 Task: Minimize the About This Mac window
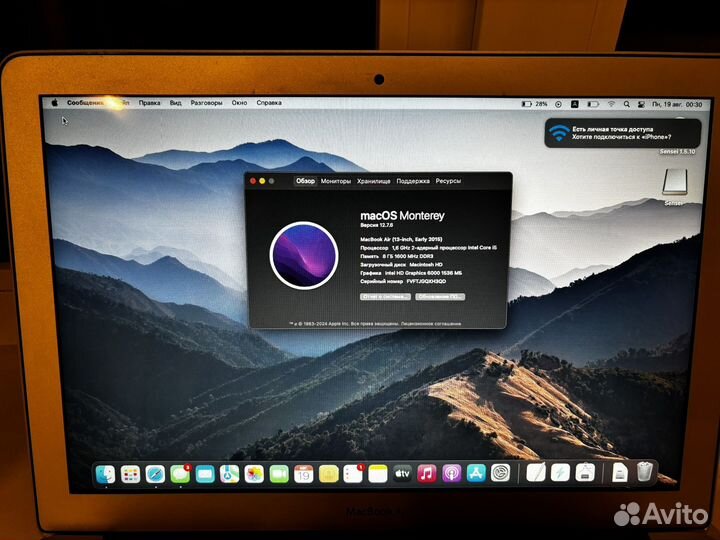[262, 181]
